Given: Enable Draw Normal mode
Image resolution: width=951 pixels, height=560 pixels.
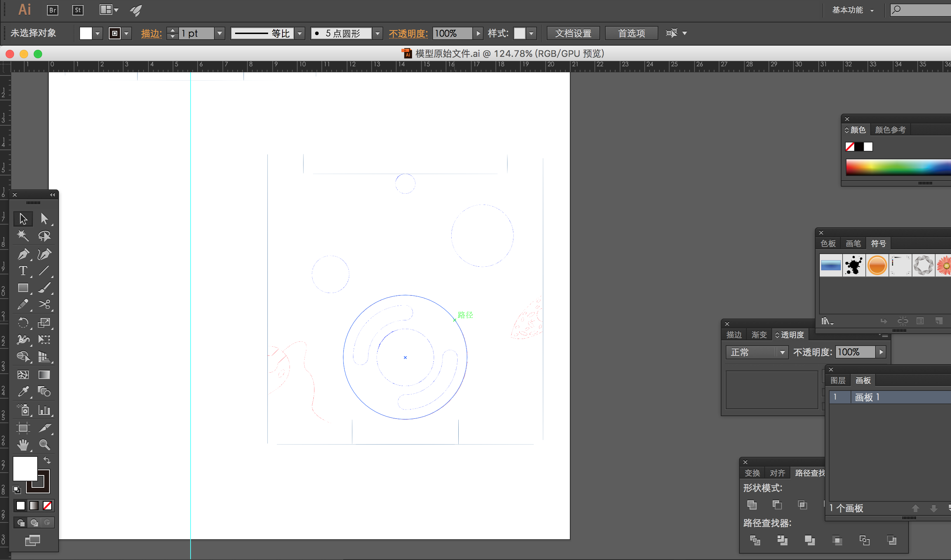Looking at the screenshot, I should (x=21, y=523).
